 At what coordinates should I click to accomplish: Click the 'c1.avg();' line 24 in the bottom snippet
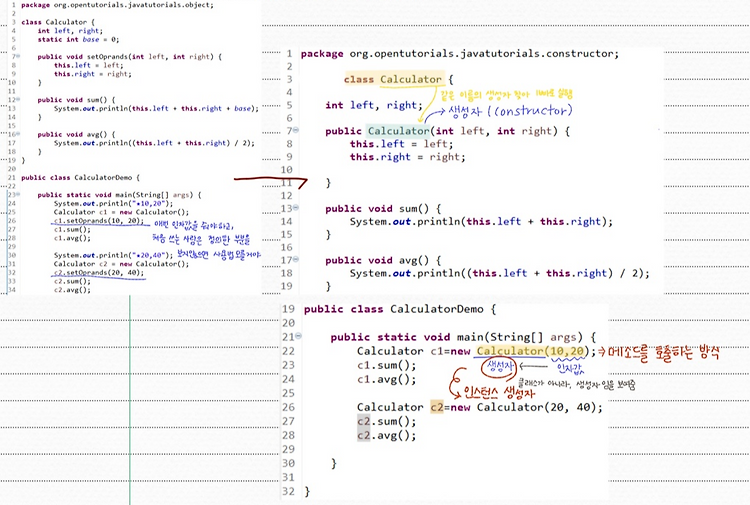pyautogui.click(x=386, y=379)
